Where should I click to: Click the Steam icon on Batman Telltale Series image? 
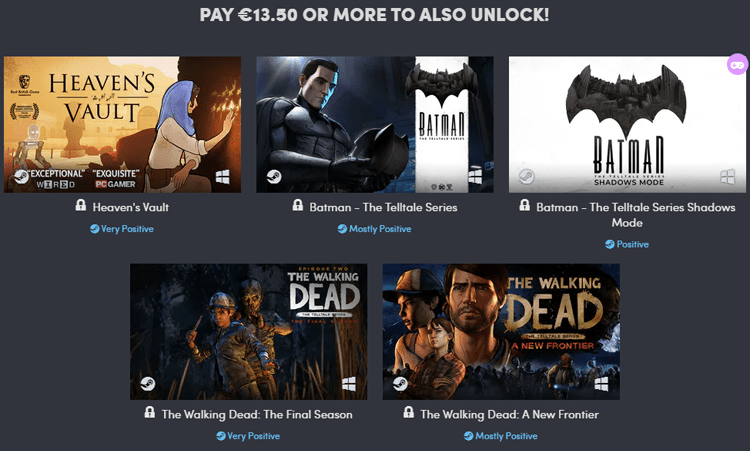point(274,177)
